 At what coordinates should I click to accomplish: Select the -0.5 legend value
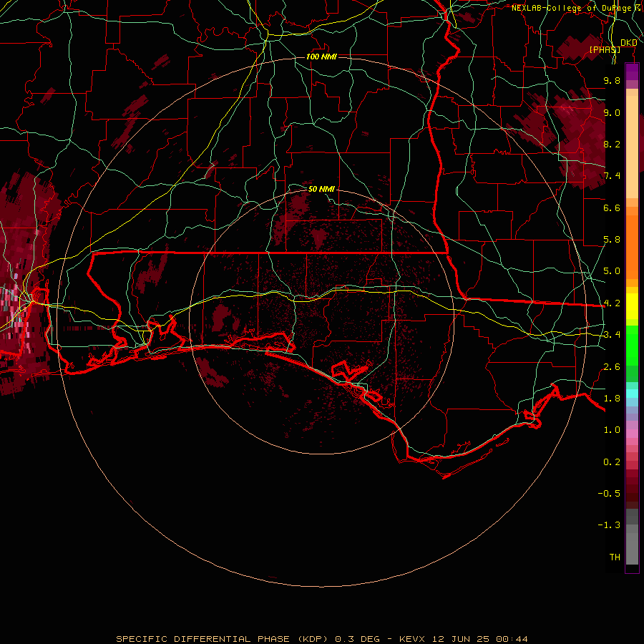[x=609, y=494]
